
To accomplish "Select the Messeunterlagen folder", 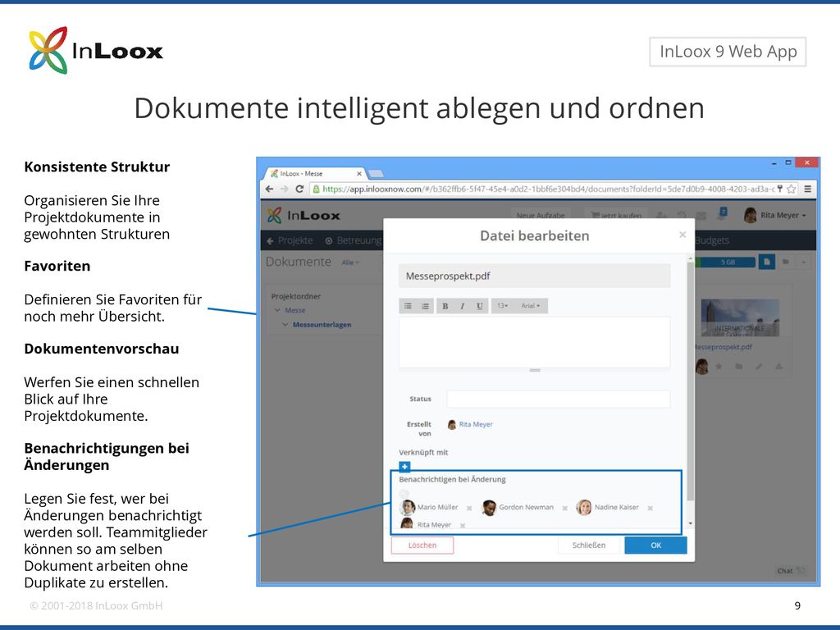I will [x=322, y=325].
